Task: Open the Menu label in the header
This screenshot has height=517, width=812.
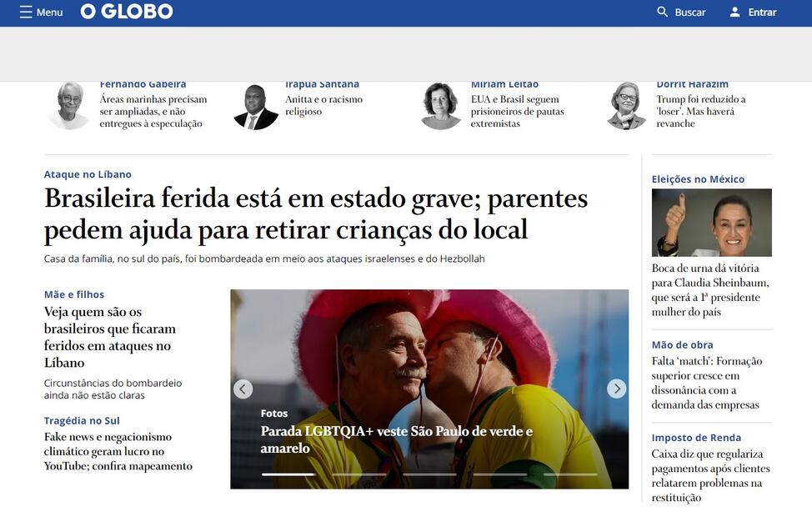Action: point(50,12)
